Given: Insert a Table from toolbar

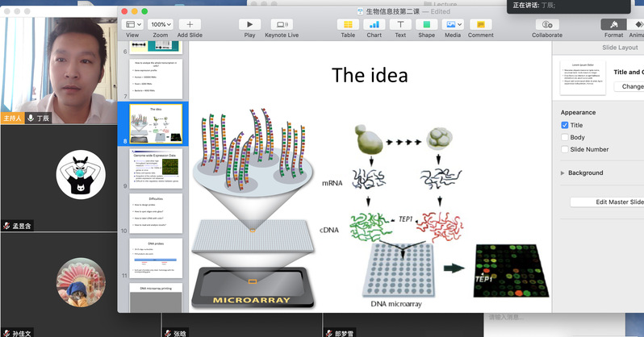Looking at the screenshot, I should [348, 25].
